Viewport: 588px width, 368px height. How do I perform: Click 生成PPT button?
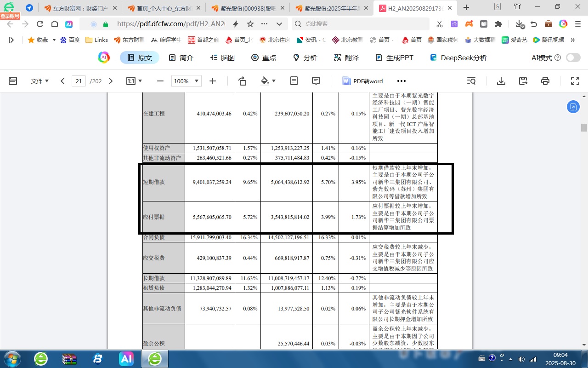394,57
